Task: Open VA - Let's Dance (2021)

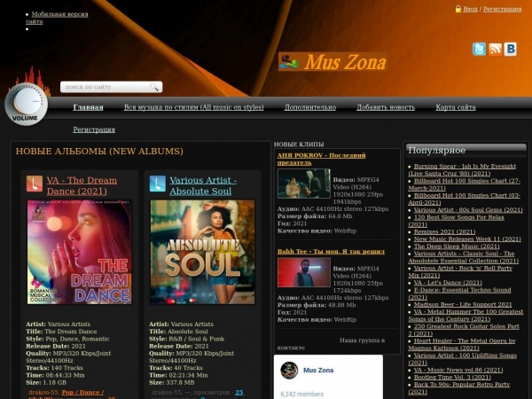Action: [448, 283]
